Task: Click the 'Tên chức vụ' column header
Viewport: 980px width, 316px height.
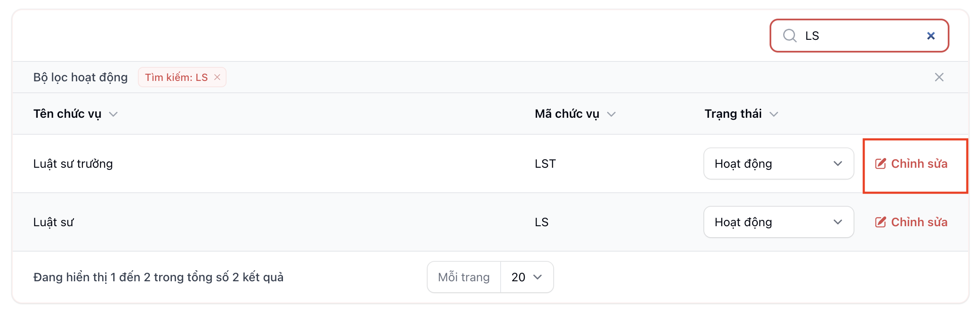Action: coord(67,114)
